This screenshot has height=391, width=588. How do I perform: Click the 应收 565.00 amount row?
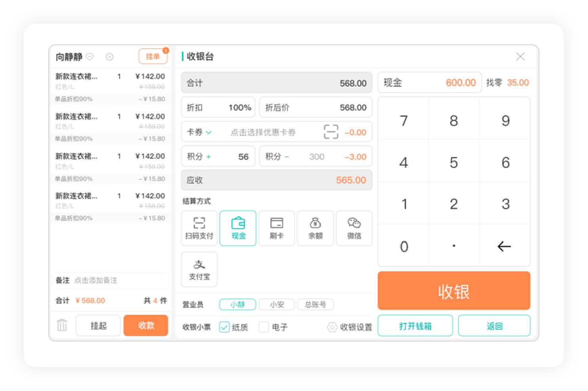[277, 180]
